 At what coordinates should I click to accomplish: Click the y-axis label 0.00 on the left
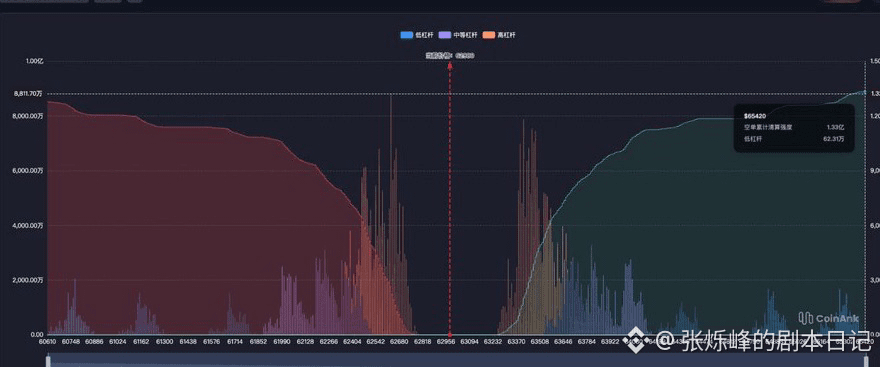pyautogui.click(x=37, y=334)
